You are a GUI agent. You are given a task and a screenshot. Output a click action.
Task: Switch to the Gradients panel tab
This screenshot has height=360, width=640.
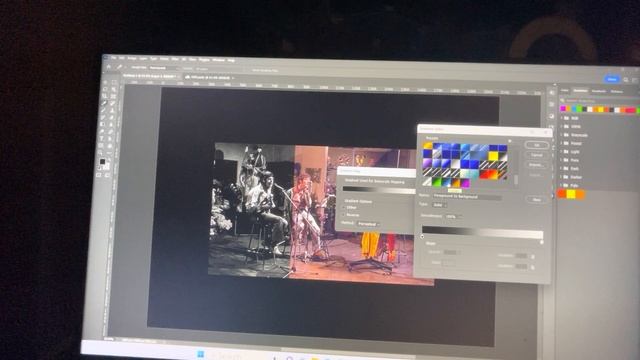coord(599,91)
